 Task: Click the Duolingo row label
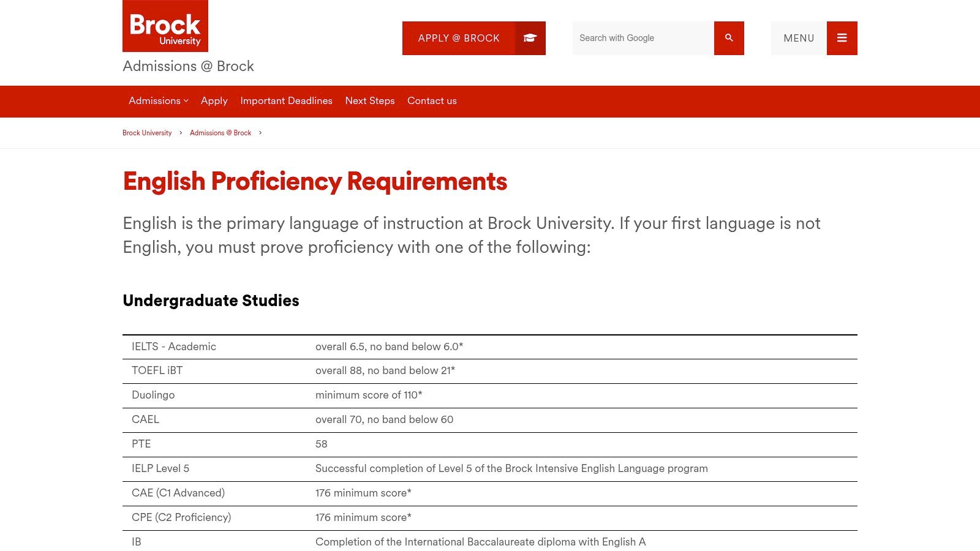pos(153,395)
